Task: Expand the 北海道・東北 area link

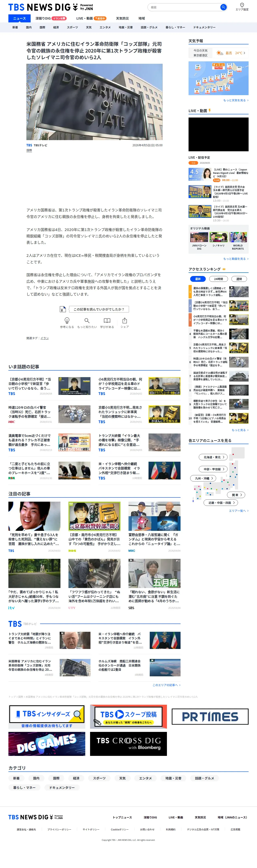Action: pos(213,457)
